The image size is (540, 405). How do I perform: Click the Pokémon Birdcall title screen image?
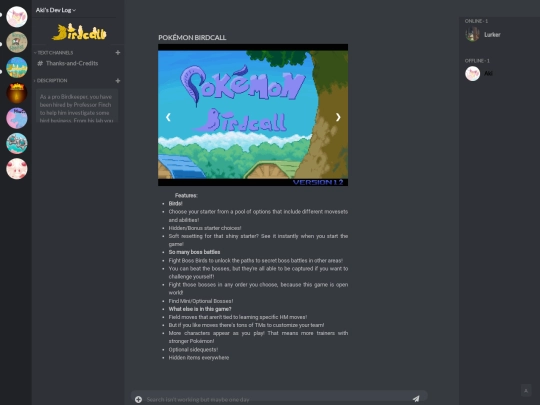point(253,115)
